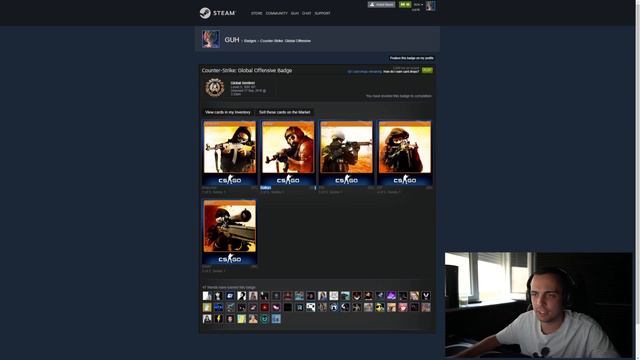The height and width of the screenshot is (360, 640).
Task: Click the Install Steam button
Action: [x=381, y=4]
